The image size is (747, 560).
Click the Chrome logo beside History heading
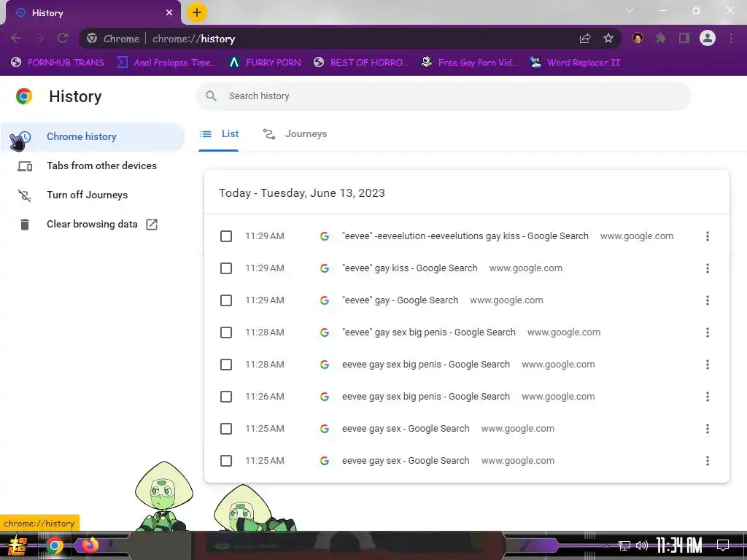click(x=24, y=96)
